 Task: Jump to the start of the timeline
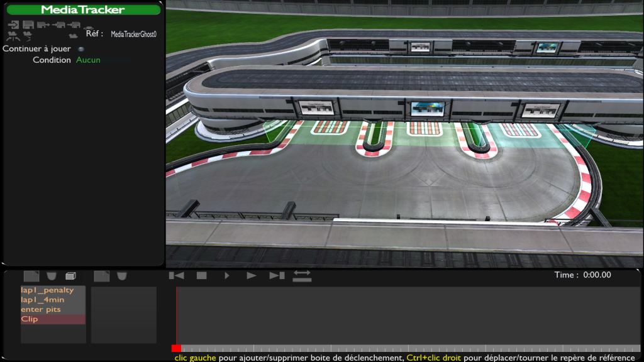177,276
